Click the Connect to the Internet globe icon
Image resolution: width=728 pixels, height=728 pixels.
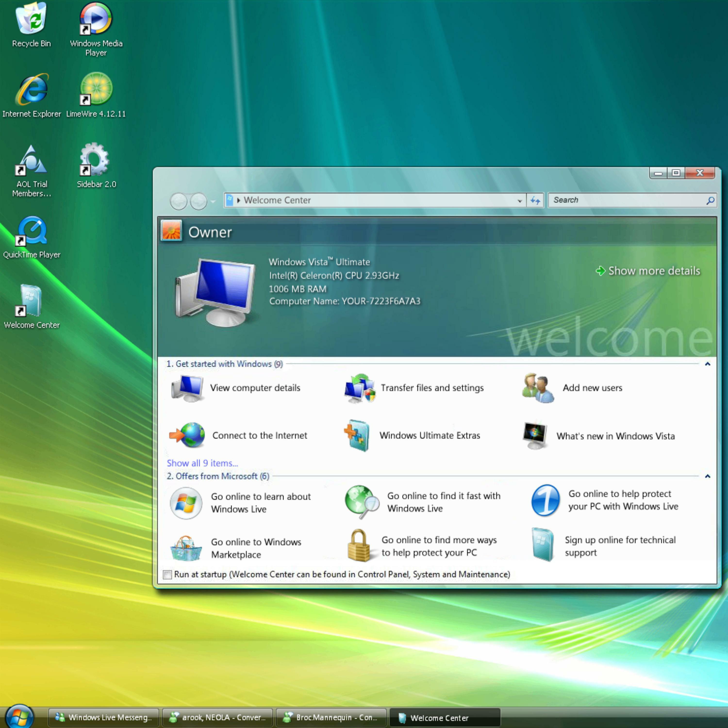point(187,435)
